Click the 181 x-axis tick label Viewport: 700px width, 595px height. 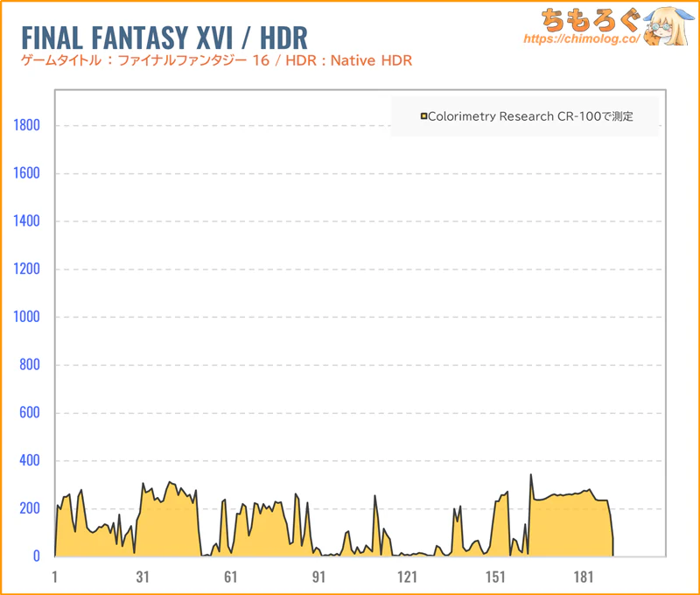(x=584, y=577)
